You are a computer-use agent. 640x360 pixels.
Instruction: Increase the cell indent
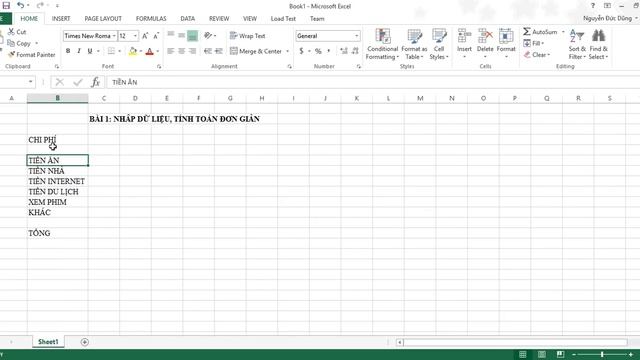(219, 51)
